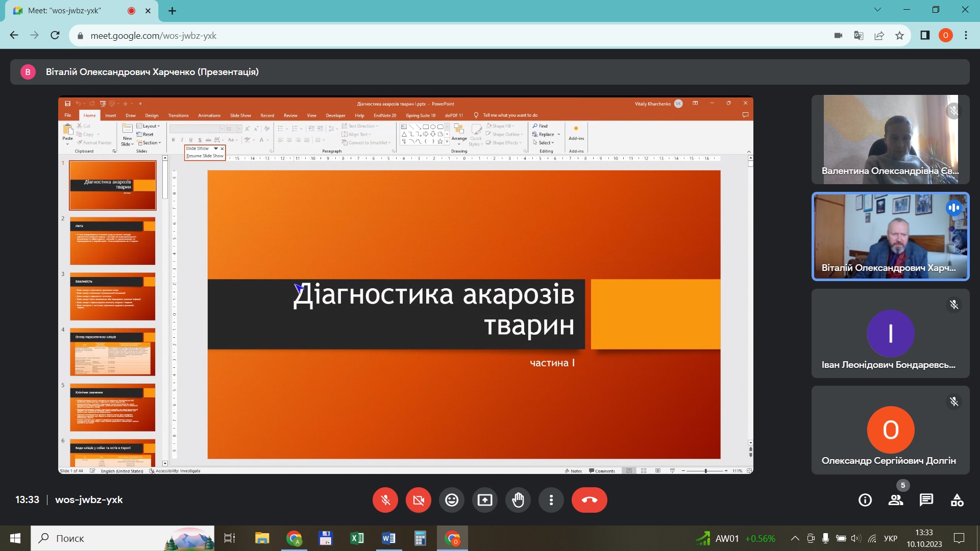The image size is (980, 551).
Task: Open Task View on taskbar
Action: point(230,538)
